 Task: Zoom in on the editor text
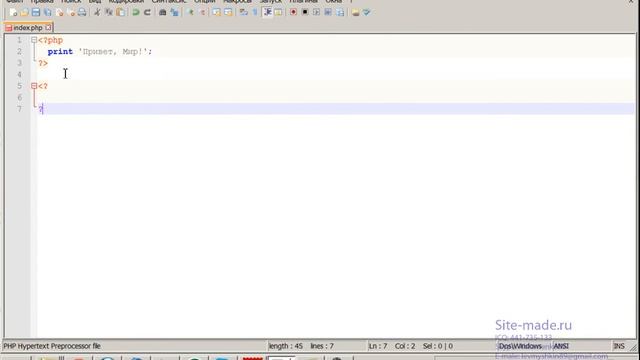pos(190,13)
